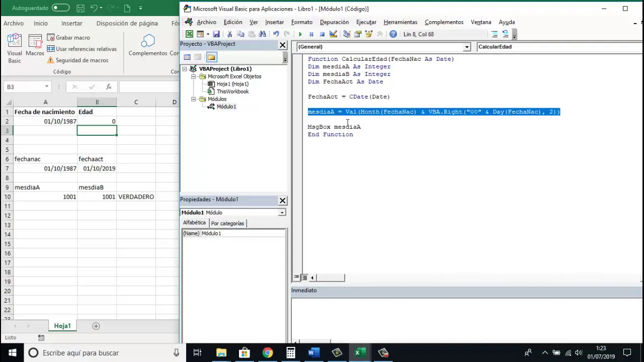Open Visual Basic from Excel ribbon
644x362 pixels.
tap(15, 49)
